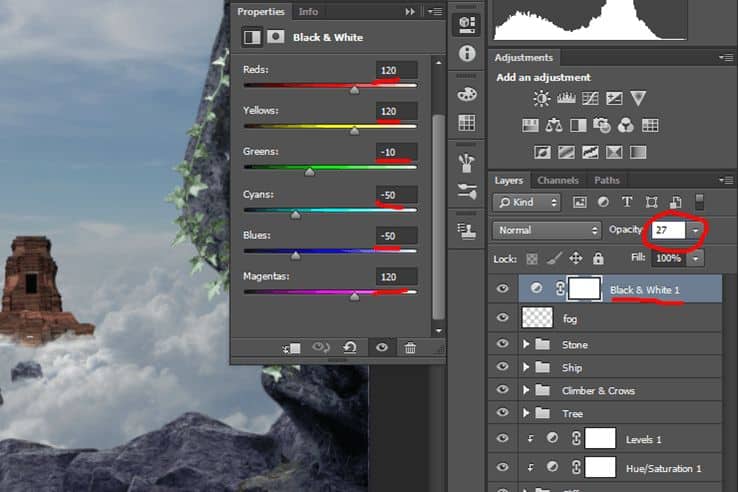Image resolution: width=738 pixels, height=492 pixels.
Task: Switch to the Info tab
Action: [x=308, y=12]
